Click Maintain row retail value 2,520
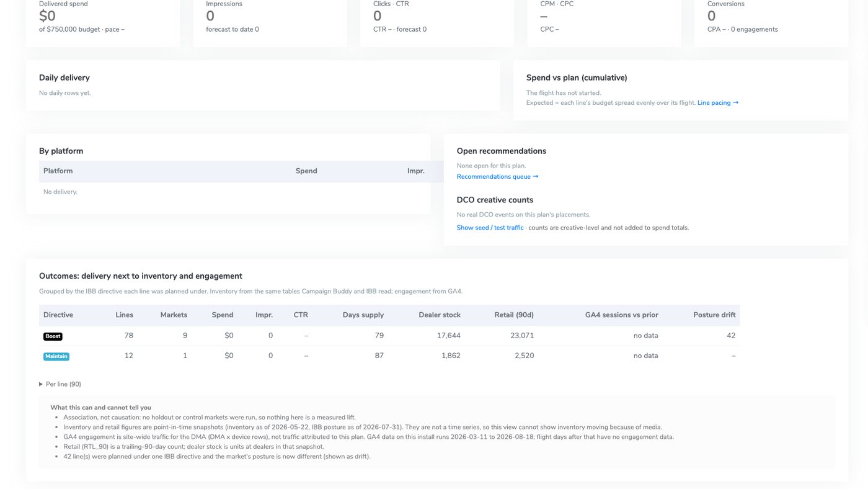The width and height of the screenshot is (868, 489). coord(523,356)
